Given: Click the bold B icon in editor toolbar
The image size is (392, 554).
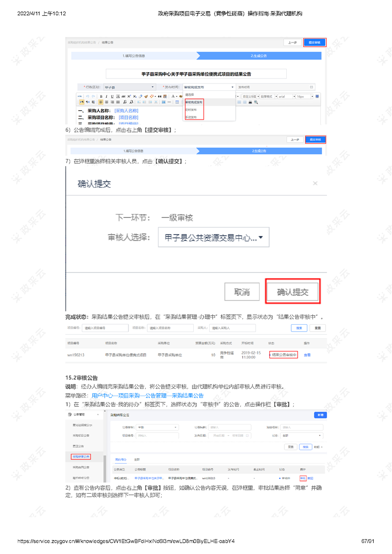Looking at the screenshot, I should pos(101,96).
